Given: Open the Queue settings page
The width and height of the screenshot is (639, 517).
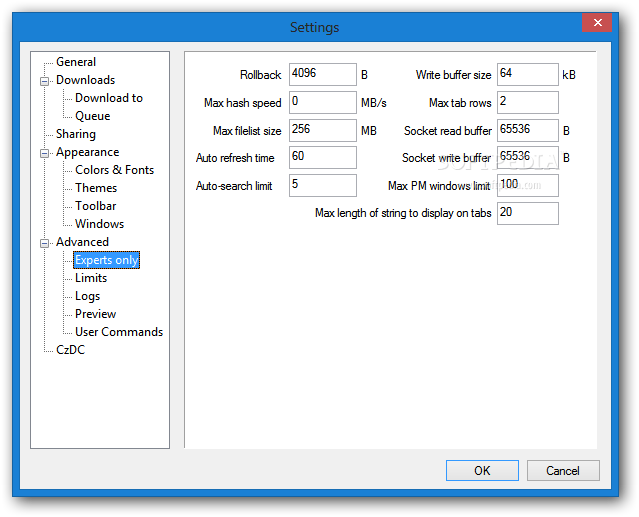Looking at the screenshot, I should coord(93,116).
